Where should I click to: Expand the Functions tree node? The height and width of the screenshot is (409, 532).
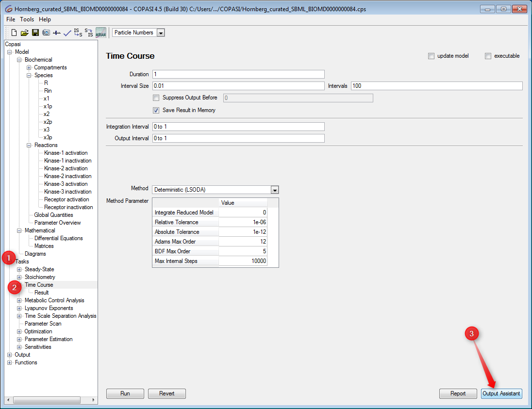10,363
